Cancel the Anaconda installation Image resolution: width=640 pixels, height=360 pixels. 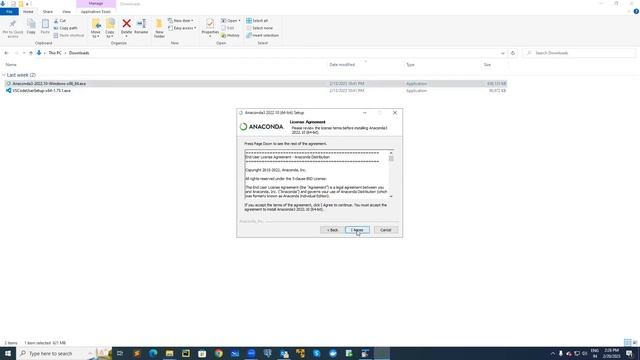[x=385, y=230]
